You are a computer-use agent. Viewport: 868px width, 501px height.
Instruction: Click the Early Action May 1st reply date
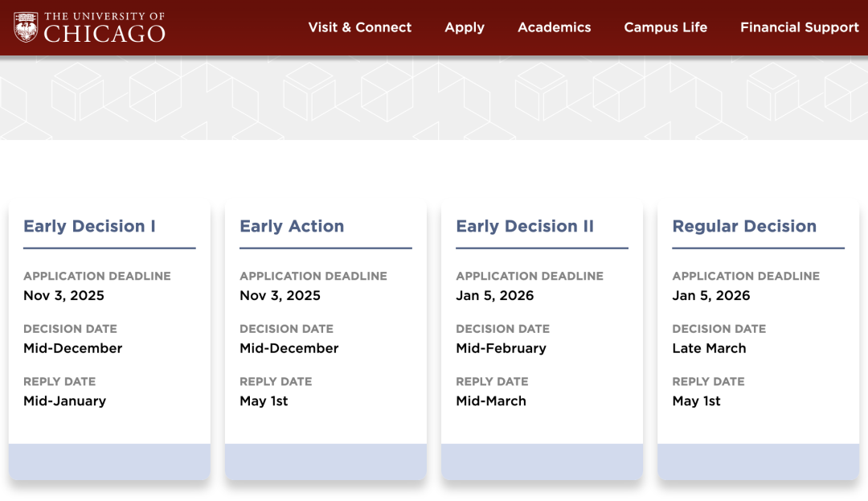tap(264, 401)
